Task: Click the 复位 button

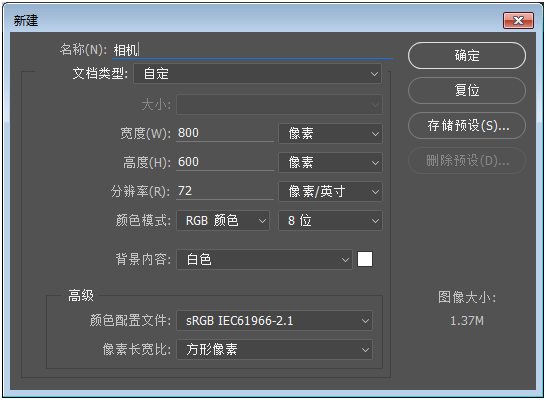Action: point(467,91)
